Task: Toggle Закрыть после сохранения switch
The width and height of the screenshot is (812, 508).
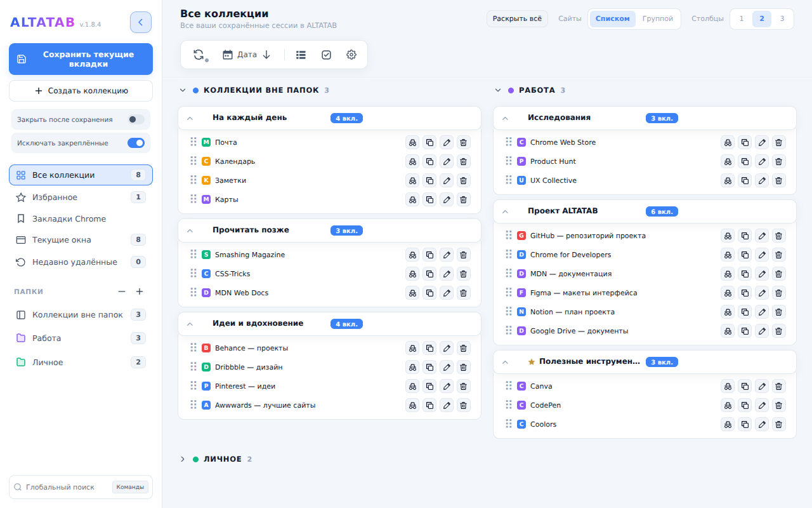Action: coord(136,119)
